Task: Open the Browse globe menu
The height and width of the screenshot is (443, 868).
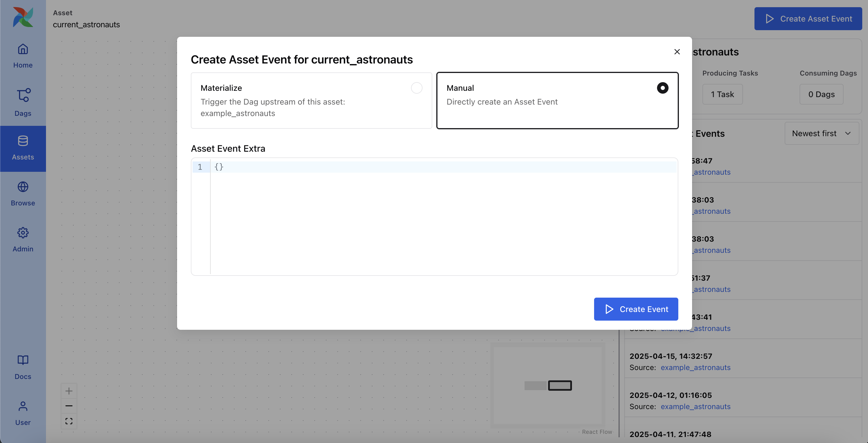Action: tap(23, 194)
